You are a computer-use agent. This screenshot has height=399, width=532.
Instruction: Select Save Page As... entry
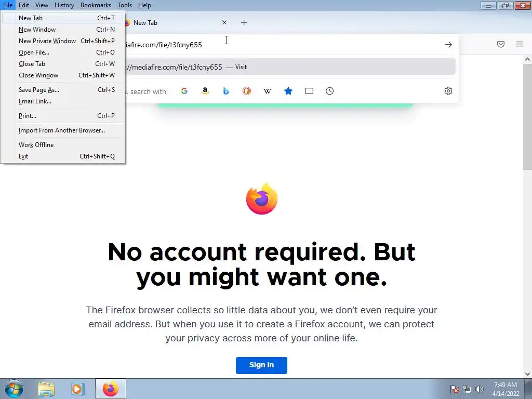(63, 89)
